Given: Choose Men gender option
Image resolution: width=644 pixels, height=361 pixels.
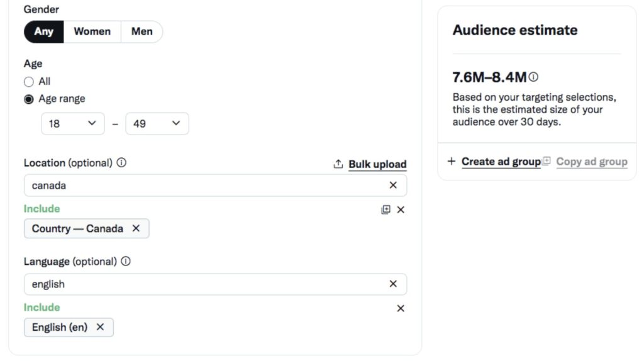Looking at the screenshot, I should pos(142,31).
